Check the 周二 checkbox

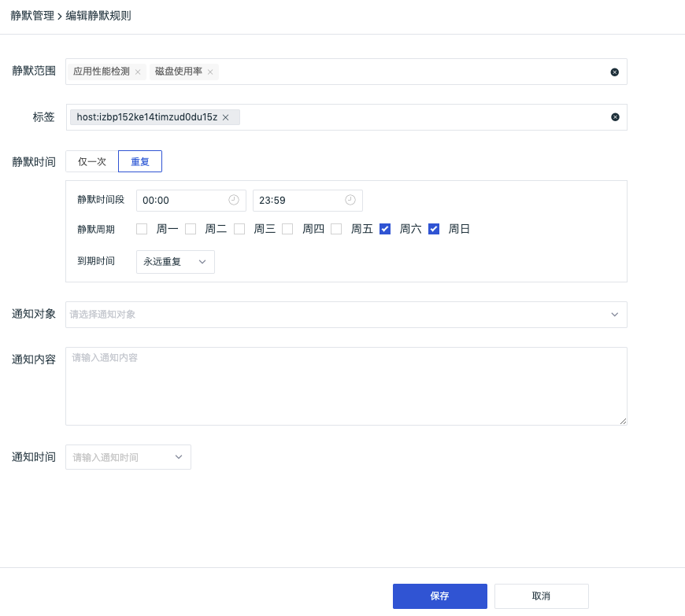click(191, 229)
